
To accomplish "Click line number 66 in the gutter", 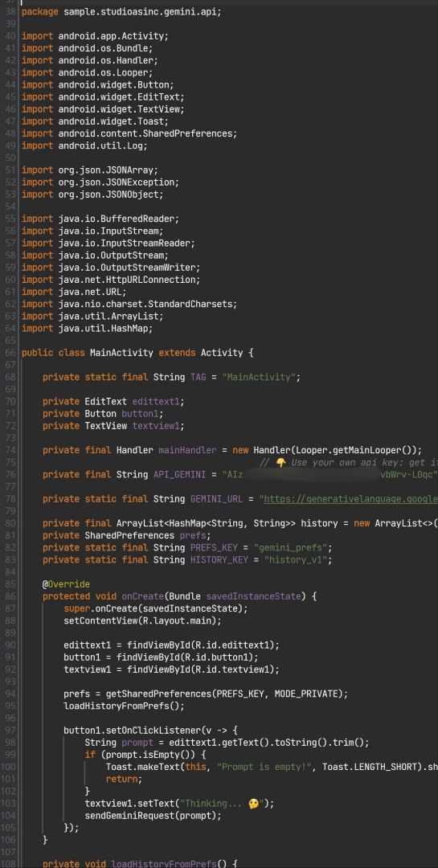I will coord(10,353).
